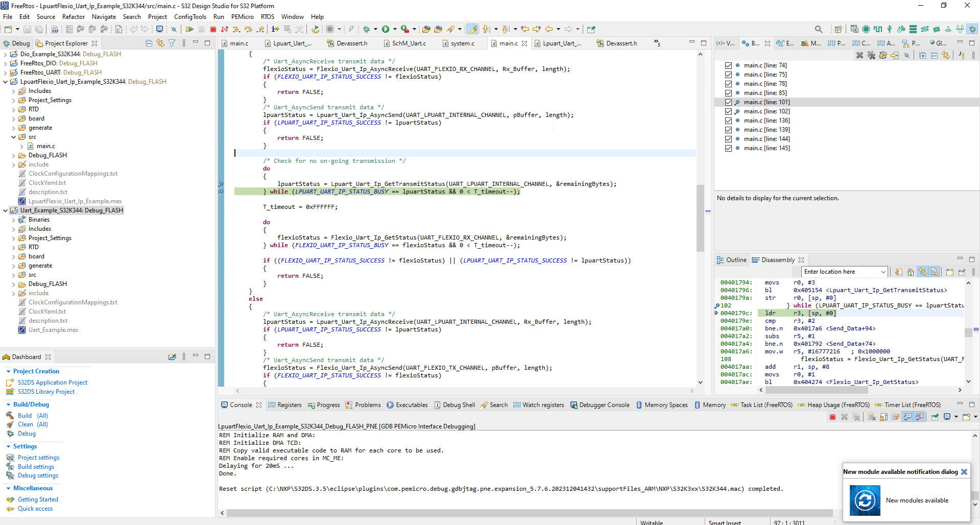The width and height of the screenshot is (980, 525).
Task: Click Terminate icon in Console toolbar
Action: 832,417
